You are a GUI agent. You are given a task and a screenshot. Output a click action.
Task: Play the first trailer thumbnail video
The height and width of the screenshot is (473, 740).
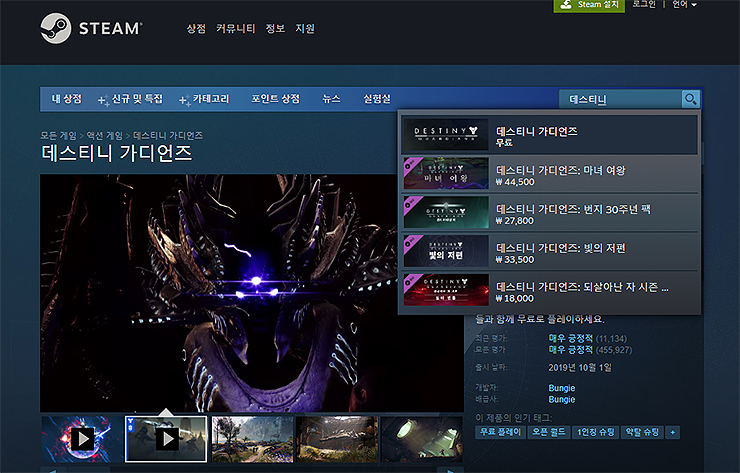click(83, 439)
